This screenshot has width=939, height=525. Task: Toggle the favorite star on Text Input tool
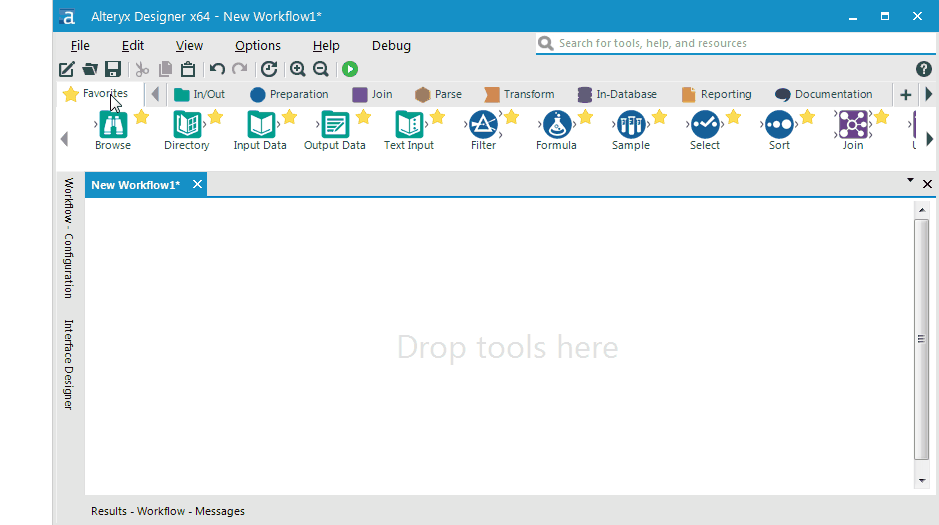tap(438, 117)
